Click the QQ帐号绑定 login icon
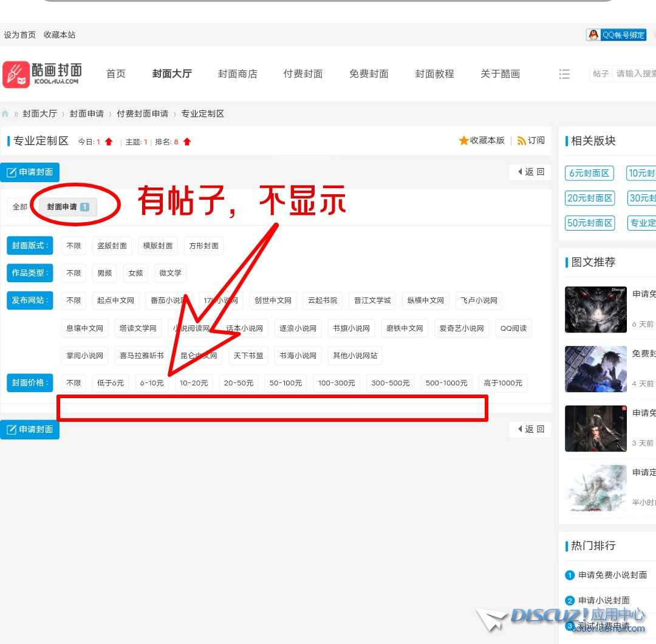The height and width of the screenshot is (644, 656). click(617, 35)
